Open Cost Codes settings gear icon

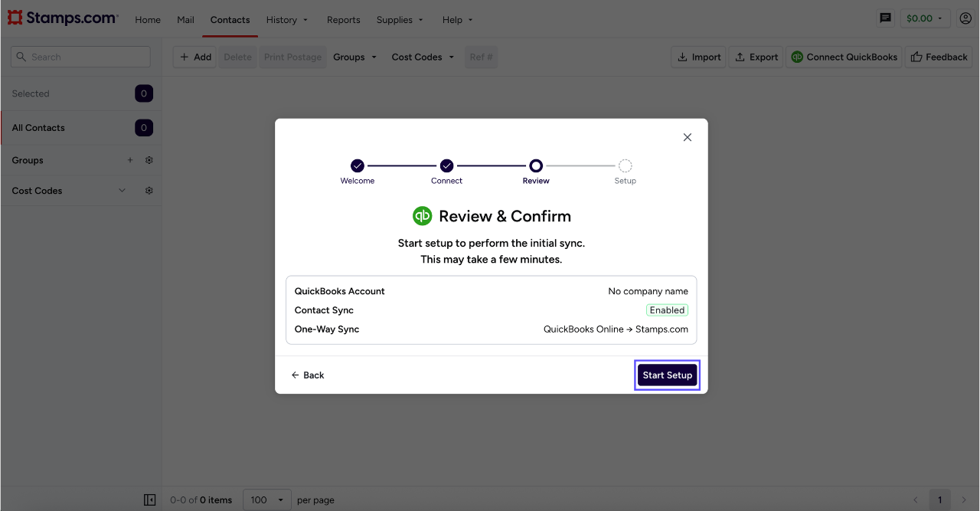[x=149, y=191]
